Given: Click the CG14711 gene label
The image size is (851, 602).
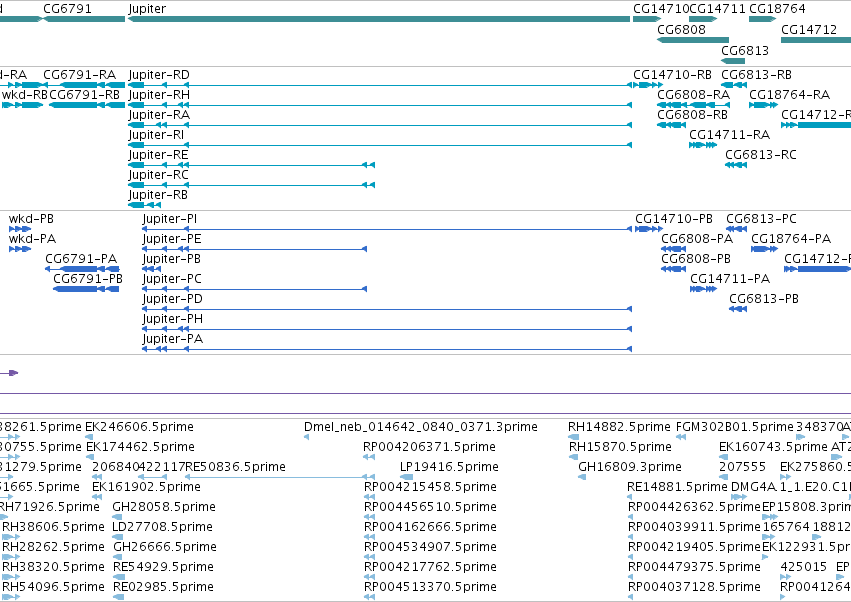Looking at the screenshot, I should [x=717, y=9].
